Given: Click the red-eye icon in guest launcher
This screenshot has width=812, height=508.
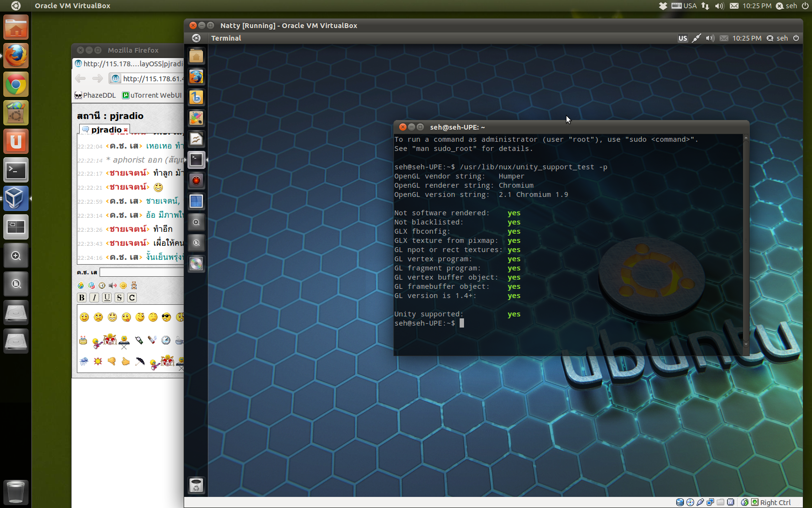Looking at the screenshot, I should (x=196, y=180).
